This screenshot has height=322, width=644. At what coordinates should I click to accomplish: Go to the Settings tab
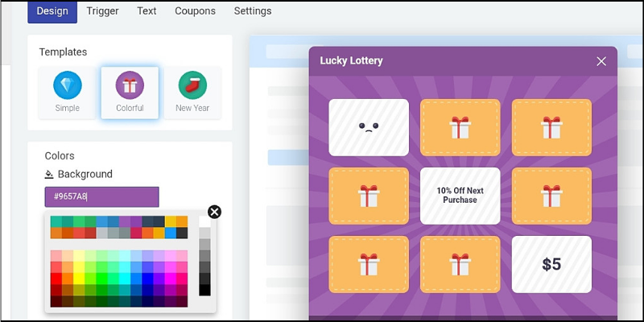253,10
